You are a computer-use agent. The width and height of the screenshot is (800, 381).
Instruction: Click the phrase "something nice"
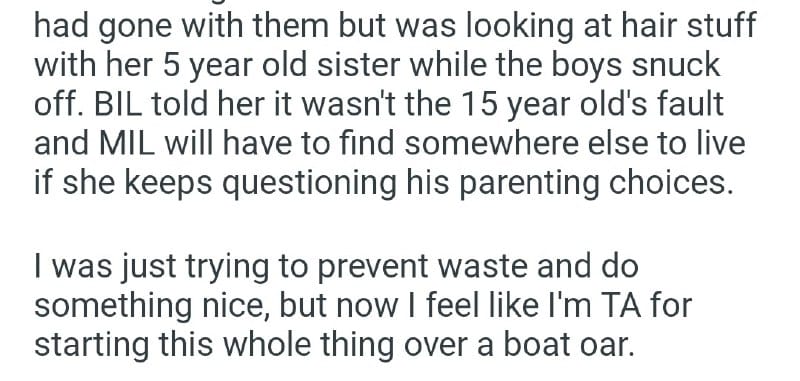pyautogui.click(x=152, y=306)
